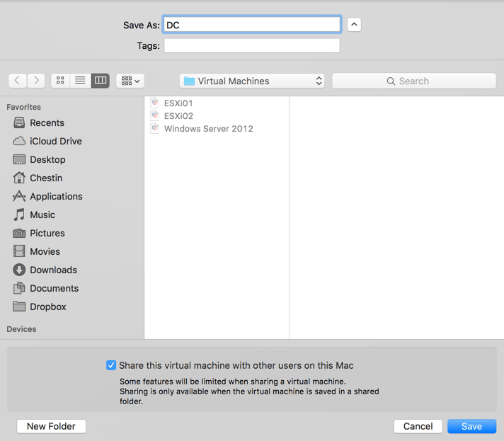Click the Cancel button

point(418,426)
